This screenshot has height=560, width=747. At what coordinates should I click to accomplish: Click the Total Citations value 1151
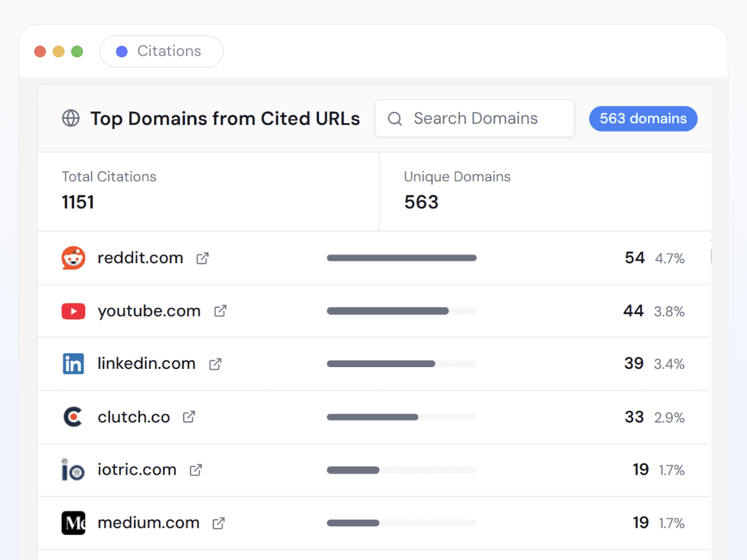78,202
